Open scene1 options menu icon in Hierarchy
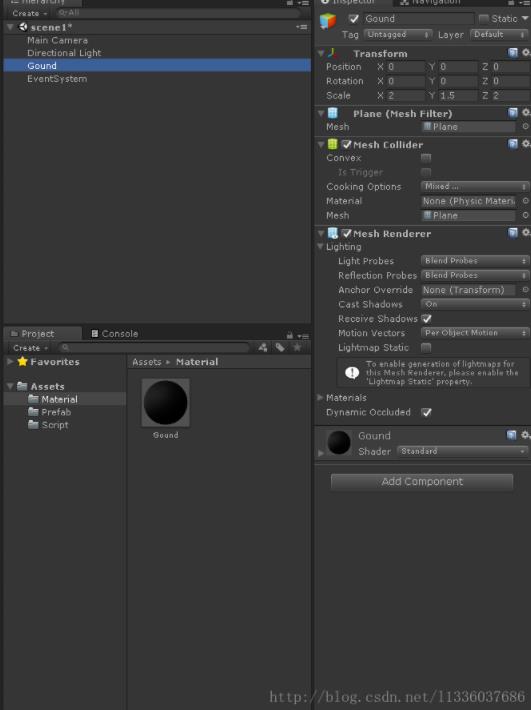The height and width of the screenshot is (710, 531). (301, 27)
